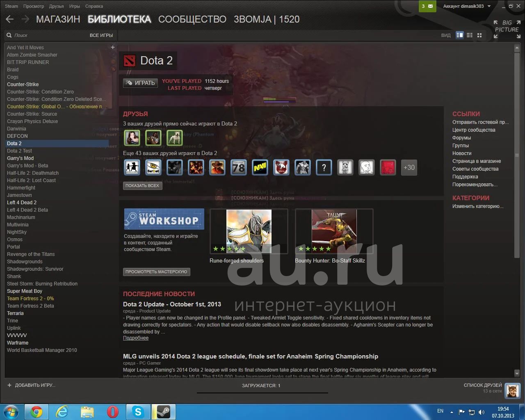Select Terraria in the games list
Image resolution: width=525 pixels, height=420 pixels.
pyautogui.click(x=57, y=313)
